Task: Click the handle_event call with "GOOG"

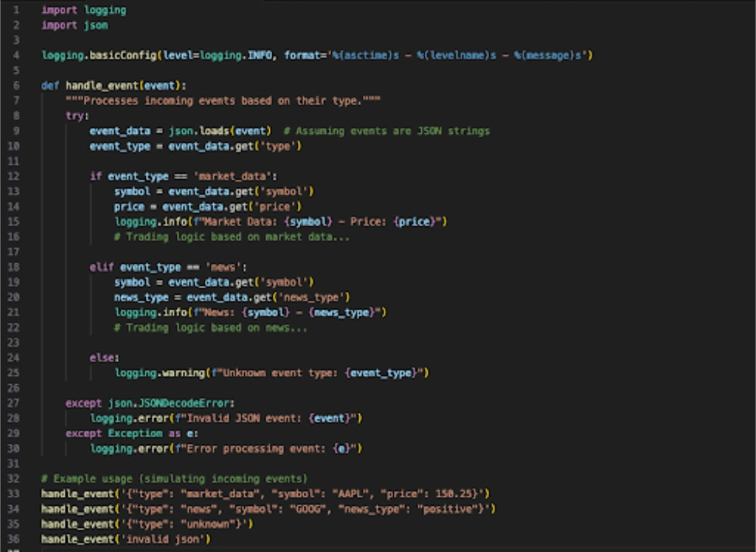Action: coord(268,509)
